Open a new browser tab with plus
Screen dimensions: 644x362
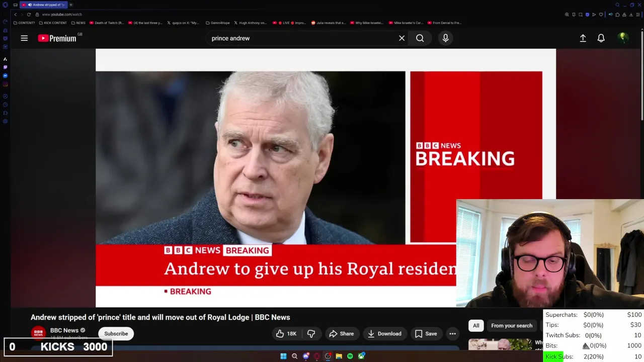click(71, 5)
